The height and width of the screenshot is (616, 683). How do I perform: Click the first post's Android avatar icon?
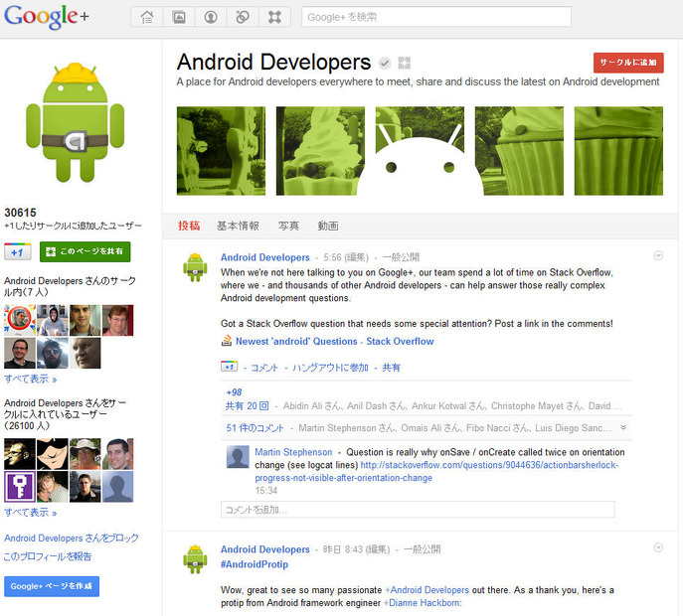195,267
